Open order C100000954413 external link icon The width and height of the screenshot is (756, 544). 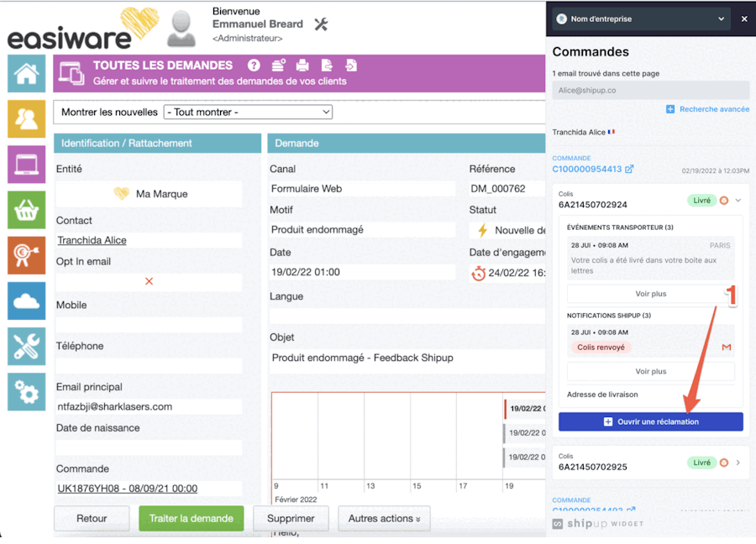coord(629,169)
